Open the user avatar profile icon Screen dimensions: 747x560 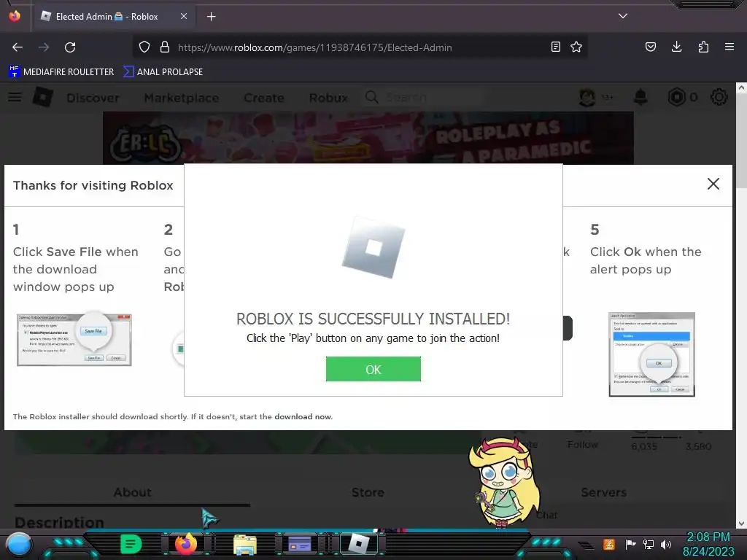click(x=587, y=97)
